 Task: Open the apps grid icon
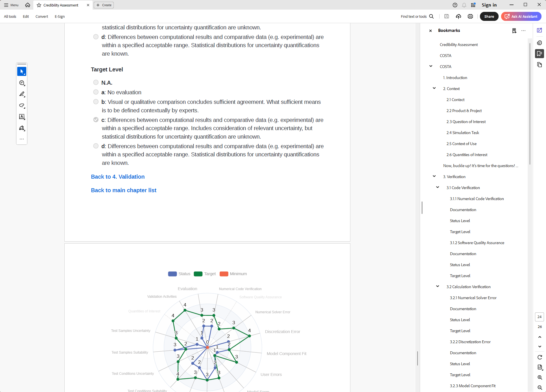[473, 5]
